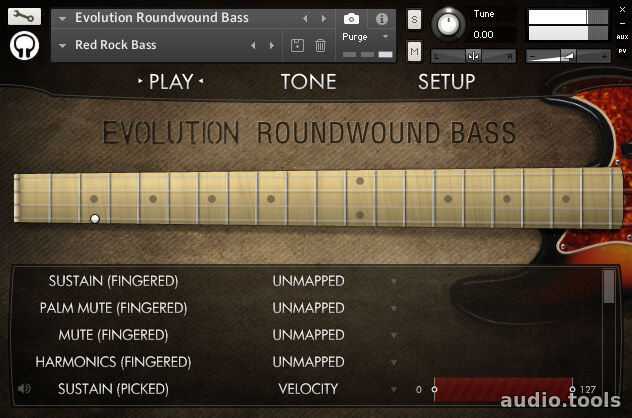Switch to the TONE tab
The width and height of the screenshot is (632, 418).
[x=308, y=82]
